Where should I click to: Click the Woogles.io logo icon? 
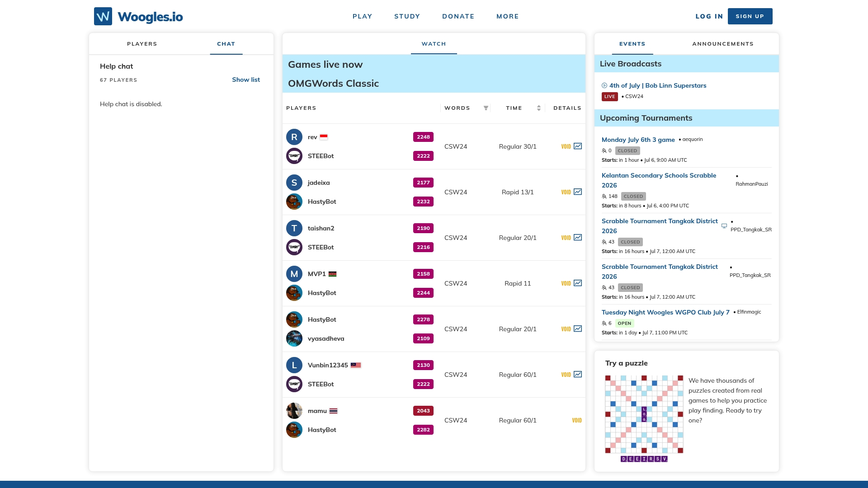[x=103, y=16]
